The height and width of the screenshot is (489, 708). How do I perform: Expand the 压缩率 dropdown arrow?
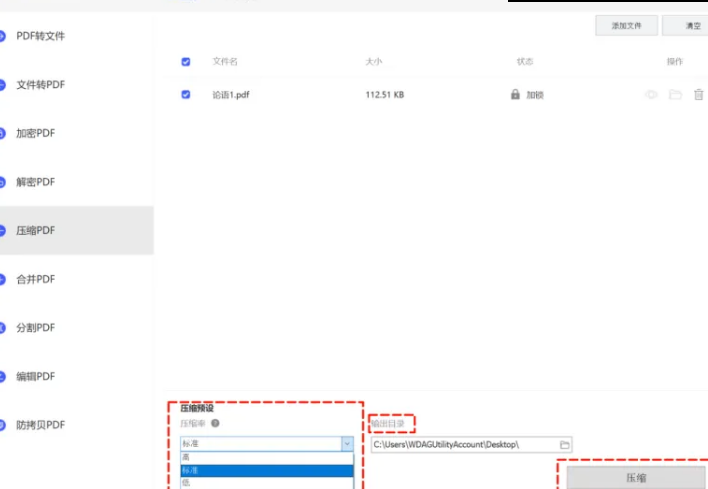(346, 444)
